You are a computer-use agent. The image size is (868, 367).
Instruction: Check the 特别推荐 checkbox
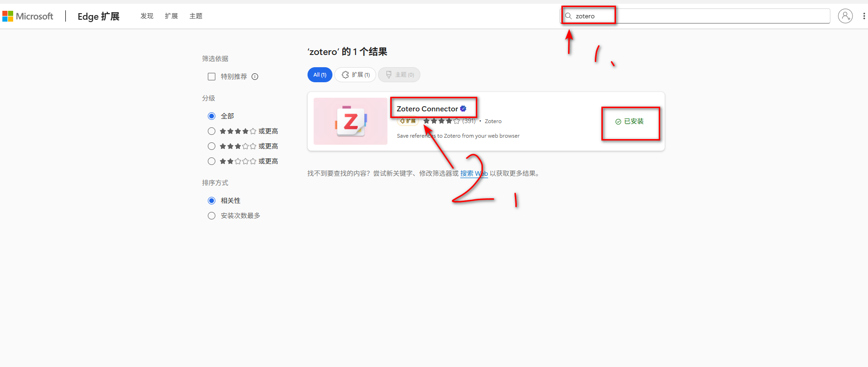pos(212,77)
